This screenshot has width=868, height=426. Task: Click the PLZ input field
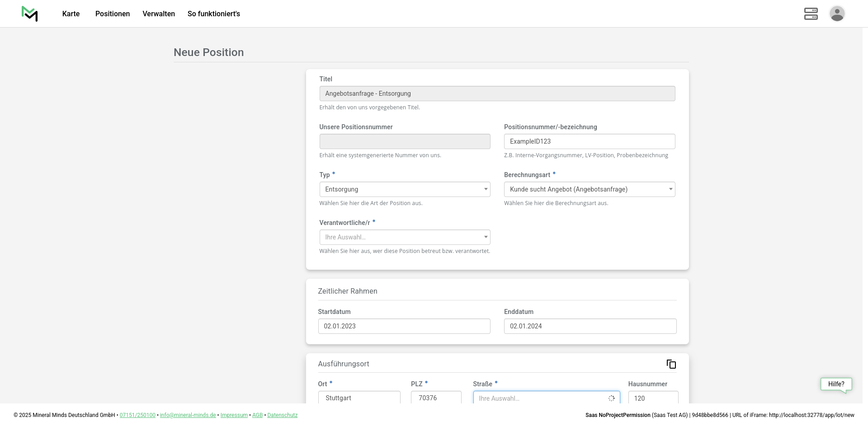tap(436, 398)
